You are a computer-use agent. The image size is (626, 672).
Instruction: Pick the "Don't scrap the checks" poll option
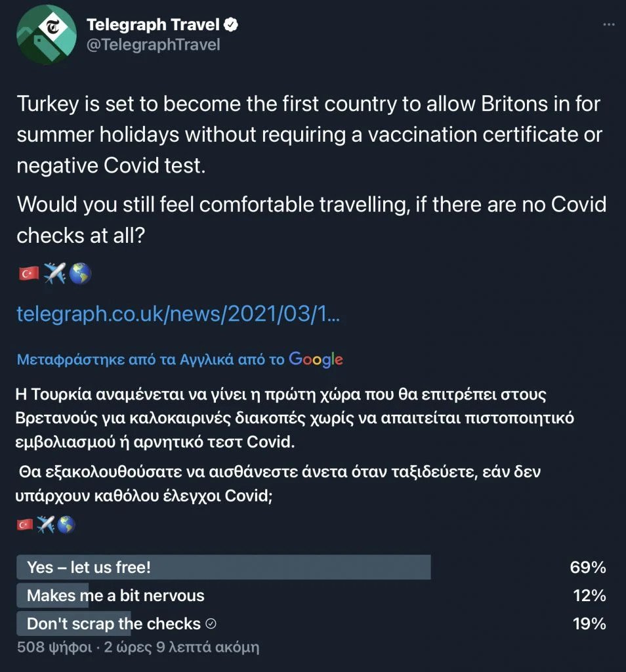click(x=114, y=623)
